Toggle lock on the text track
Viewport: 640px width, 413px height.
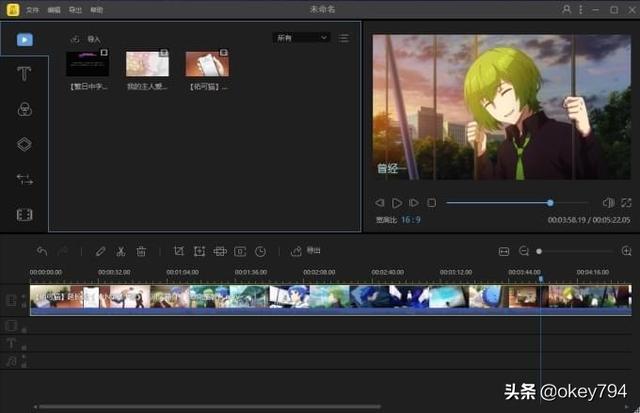[24, 348]
